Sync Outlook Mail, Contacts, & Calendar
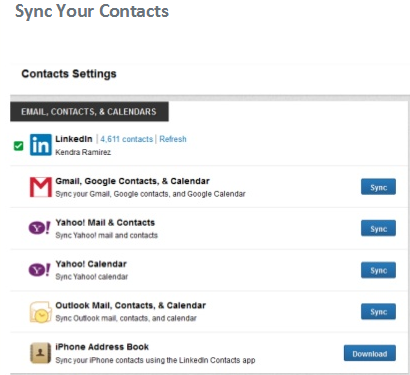Screen dimensions: 410x375 coord(378,311)
